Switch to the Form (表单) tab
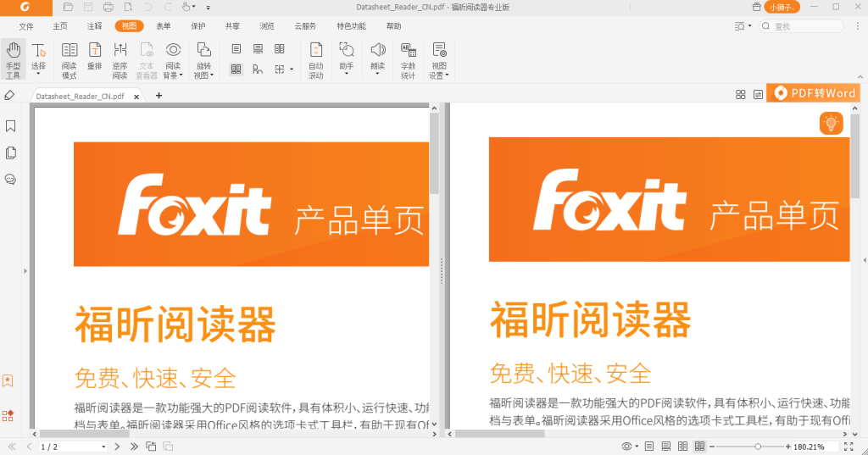This screenshot has width=868, height=455. coord(164,26)
